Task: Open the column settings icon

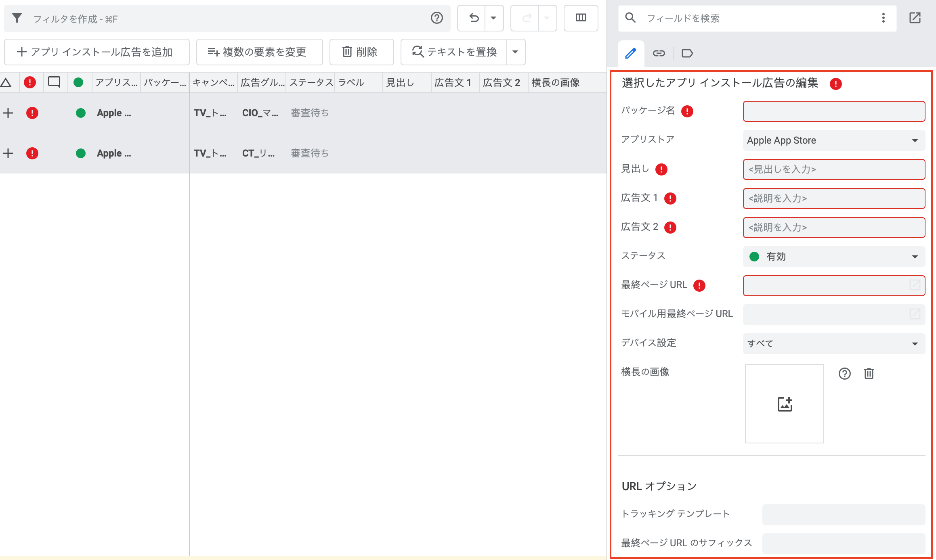Action: tap(581, 18)
